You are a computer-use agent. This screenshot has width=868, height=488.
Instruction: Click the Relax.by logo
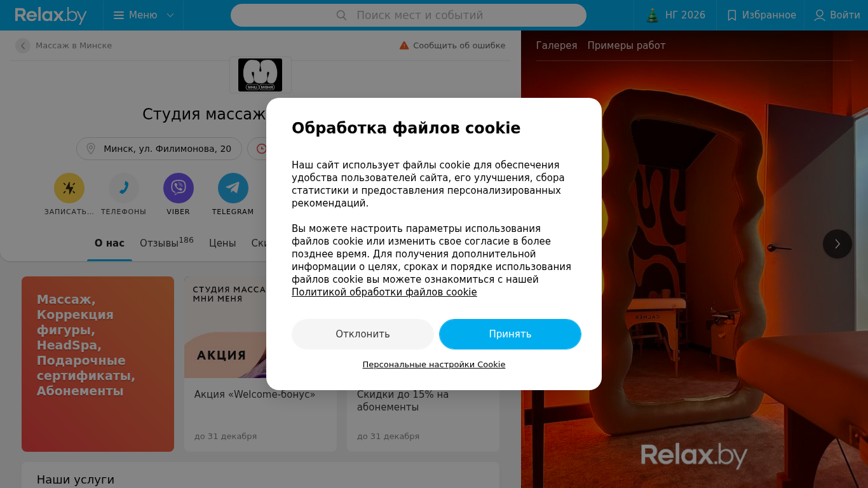click(51, 15)
